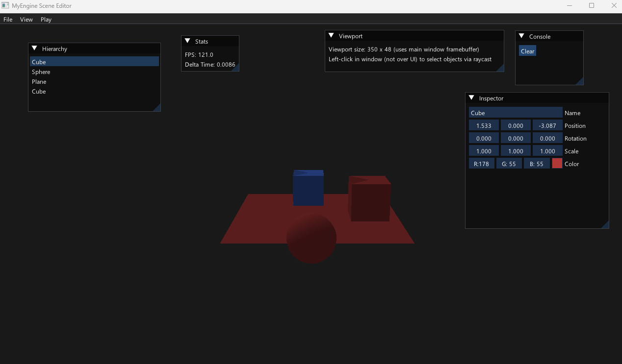
Task: Collapse the Stats panel using its triangle
Action: tap(187, 41)
